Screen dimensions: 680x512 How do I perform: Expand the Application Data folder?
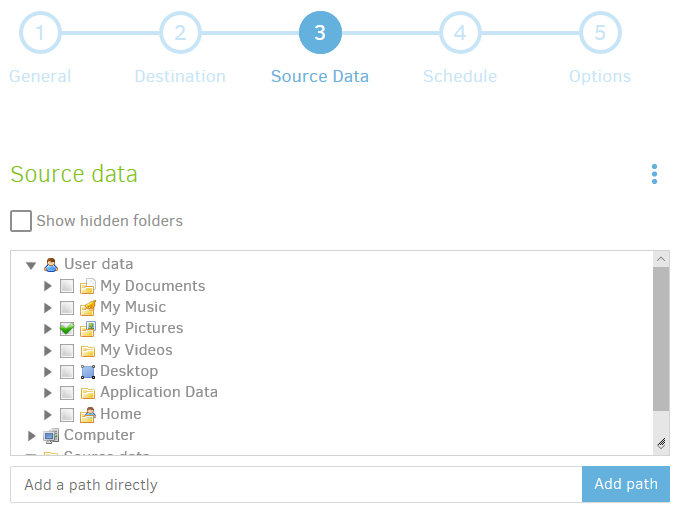pos(48,393)
